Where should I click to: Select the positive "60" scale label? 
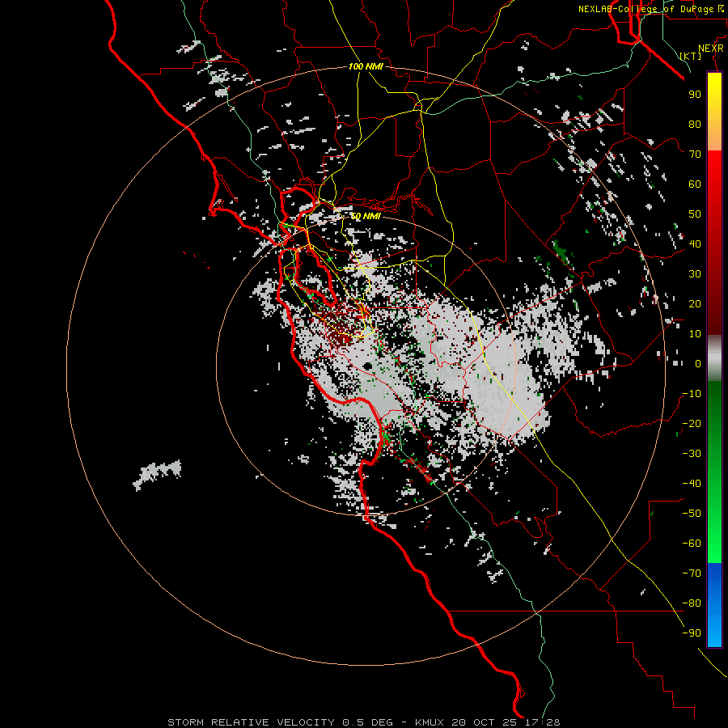(695, 184)
